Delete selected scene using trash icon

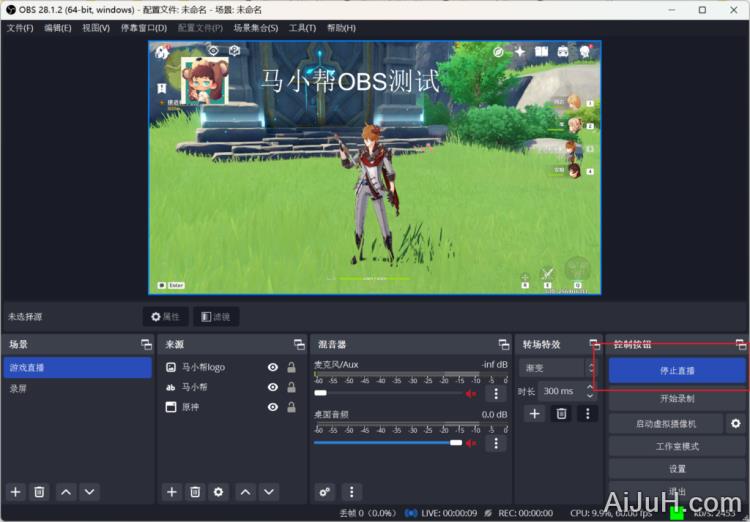[39, 492]
